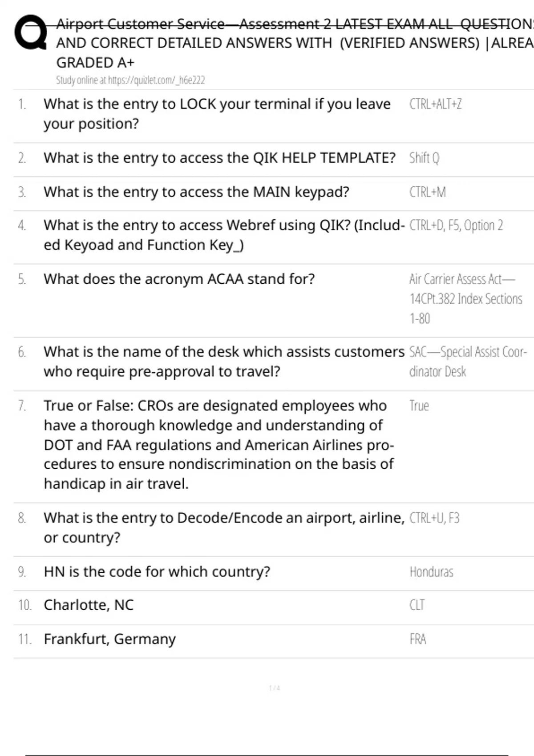Select the True or False CROs question
Viewport: 534px width, 756px height.
219,444
